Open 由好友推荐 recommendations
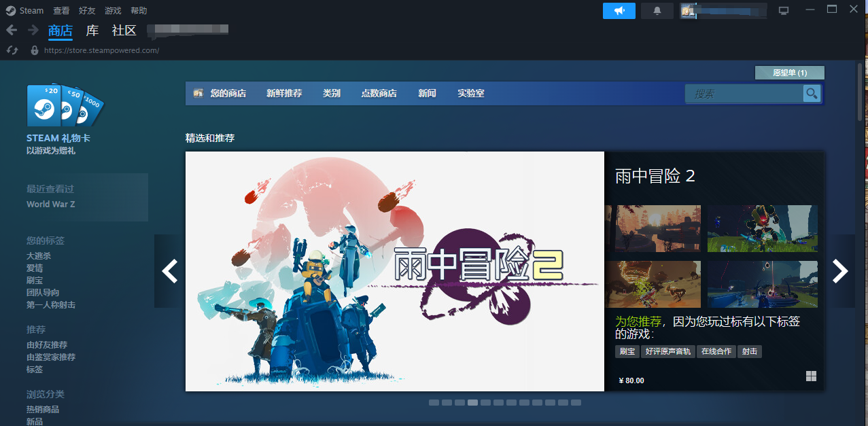This screenshot has width=868, height=426. (47, 345)
